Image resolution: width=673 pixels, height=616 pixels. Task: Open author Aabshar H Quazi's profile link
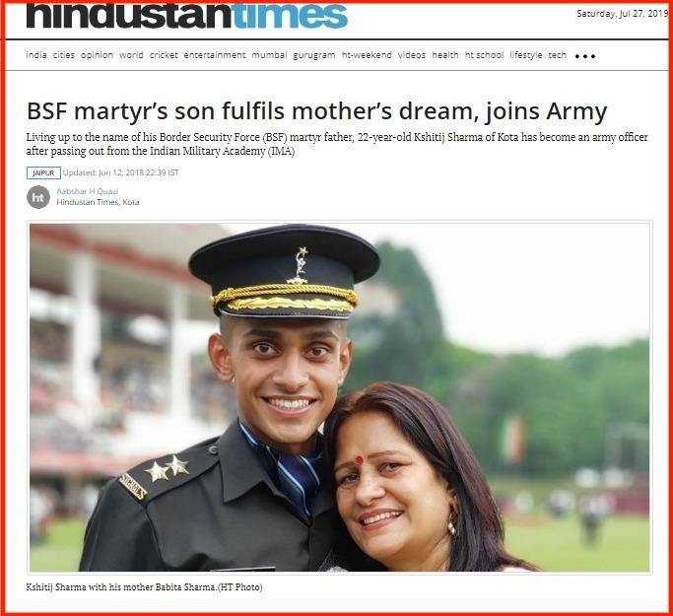87,191
